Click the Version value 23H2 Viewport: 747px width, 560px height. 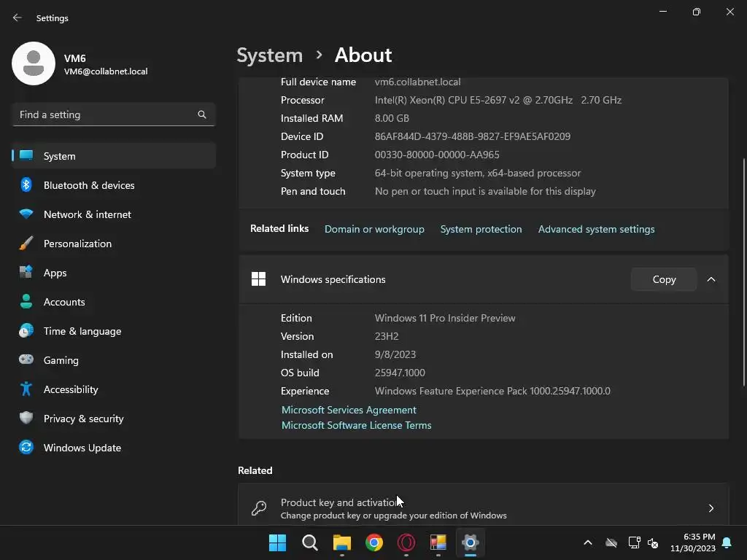click(387, 336)
